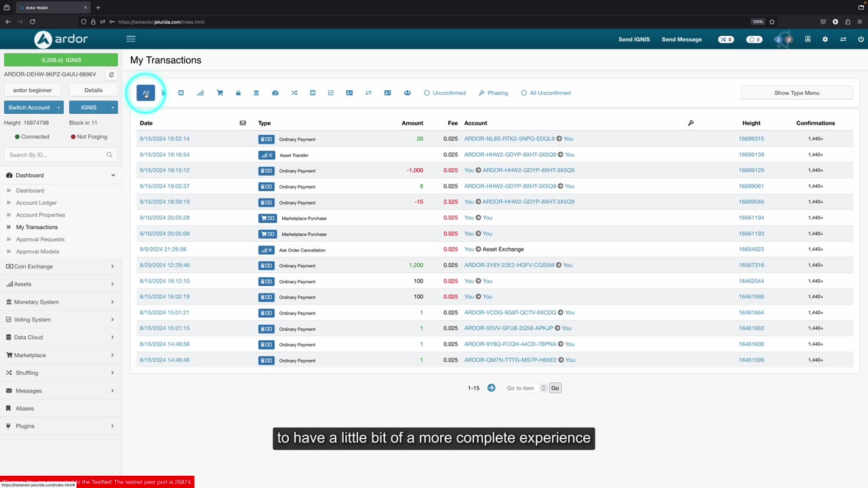
Task: Click the power logout icon
Action: [x=861, y=39]
